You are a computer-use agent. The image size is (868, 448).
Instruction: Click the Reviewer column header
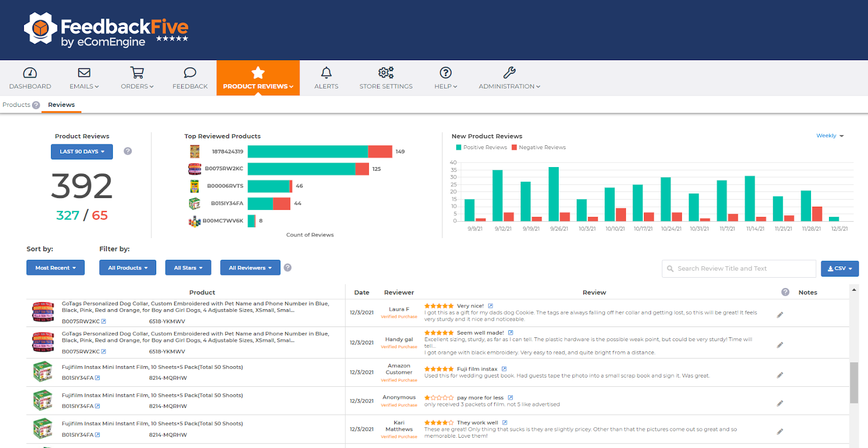399,292
